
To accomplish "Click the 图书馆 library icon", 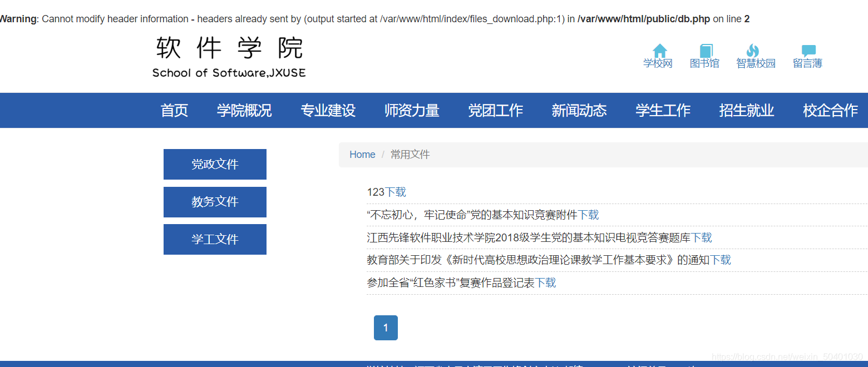I will (x=704, y=53).
